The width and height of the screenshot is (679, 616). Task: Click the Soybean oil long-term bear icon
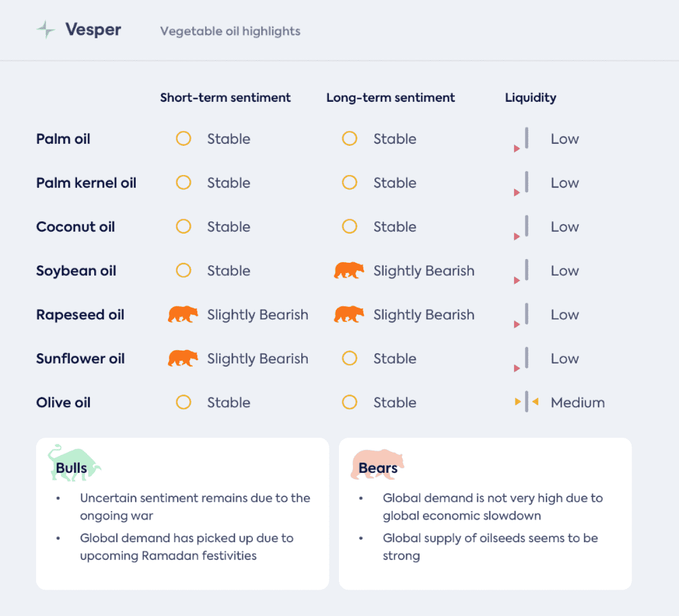point(349,270)
